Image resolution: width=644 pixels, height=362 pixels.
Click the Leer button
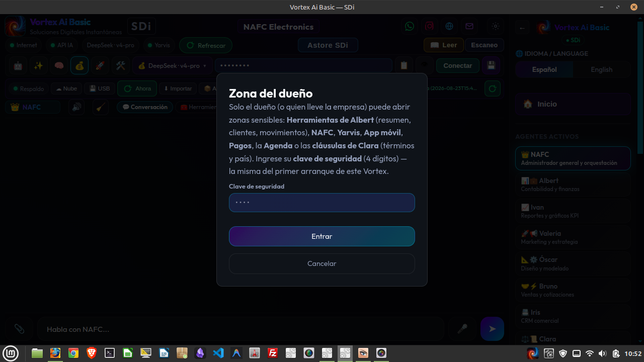pos(443,45)
